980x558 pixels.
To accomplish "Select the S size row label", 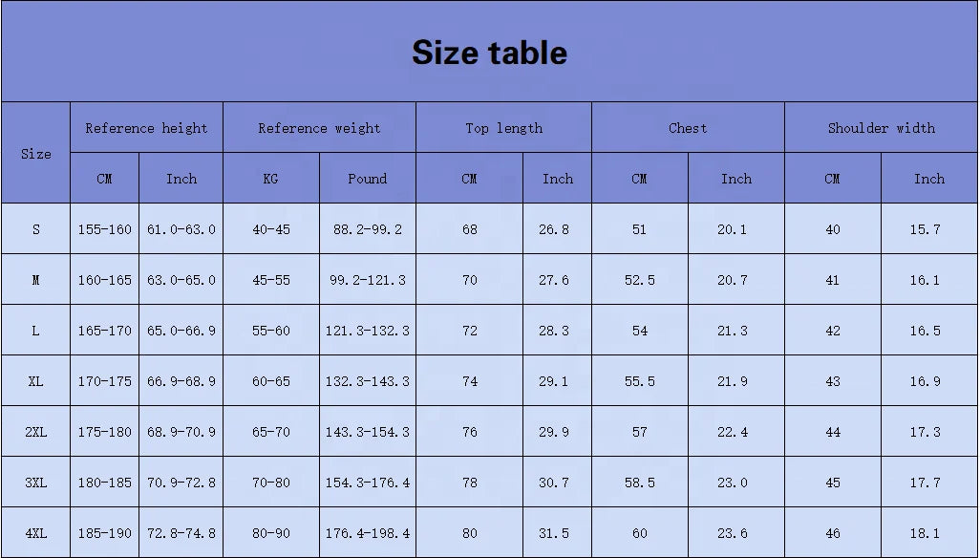I will click(36, 229).
